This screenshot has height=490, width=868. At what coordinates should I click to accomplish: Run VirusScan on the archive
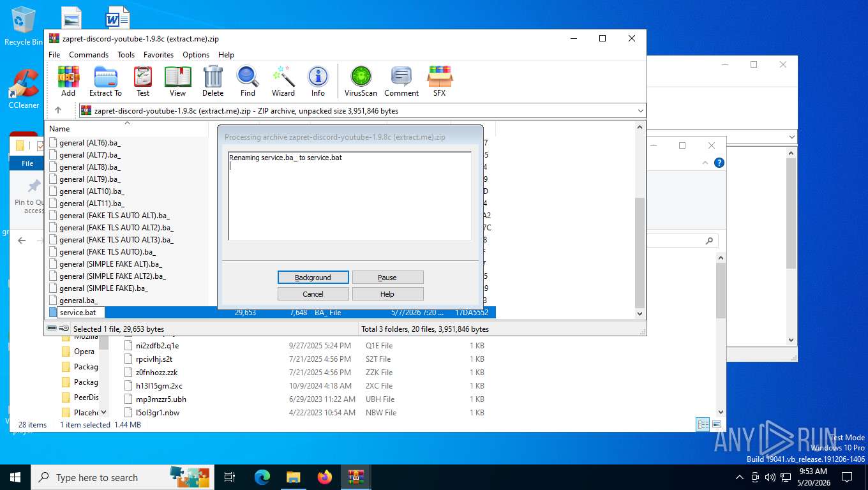[361, 81]
